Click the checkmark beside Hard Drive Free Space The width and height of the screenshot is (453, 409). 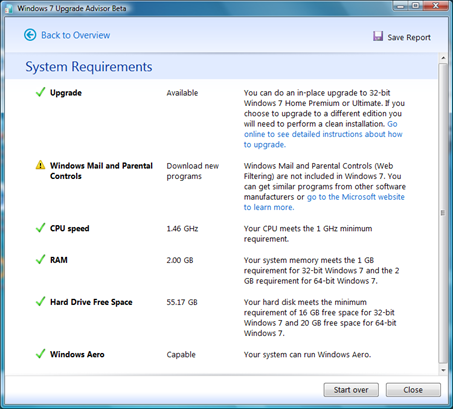[x=40, y=301]
